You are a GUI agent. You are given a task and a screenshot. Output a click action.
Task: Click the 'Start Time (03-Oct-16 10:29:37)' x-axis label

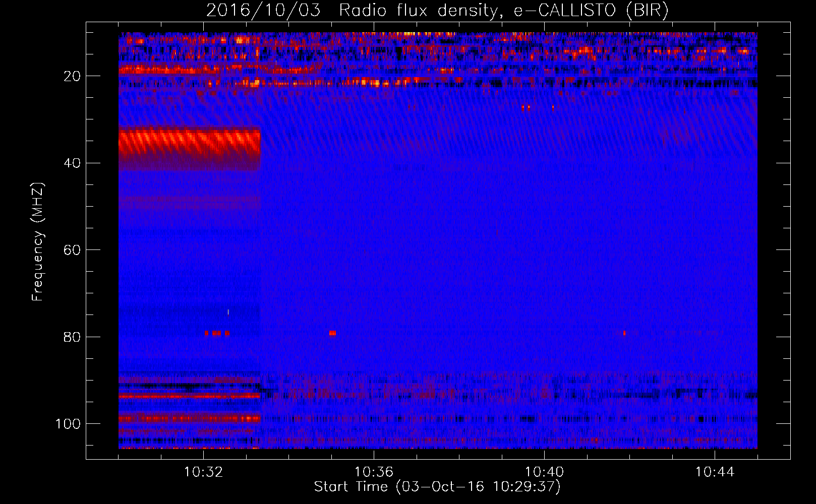437,487
